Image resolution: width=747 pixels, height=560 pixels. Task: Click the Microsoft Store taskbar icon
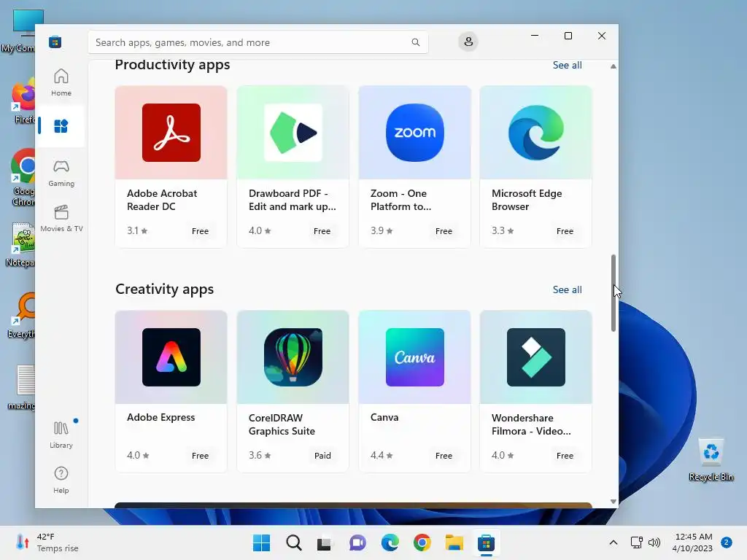coord(486,542)
